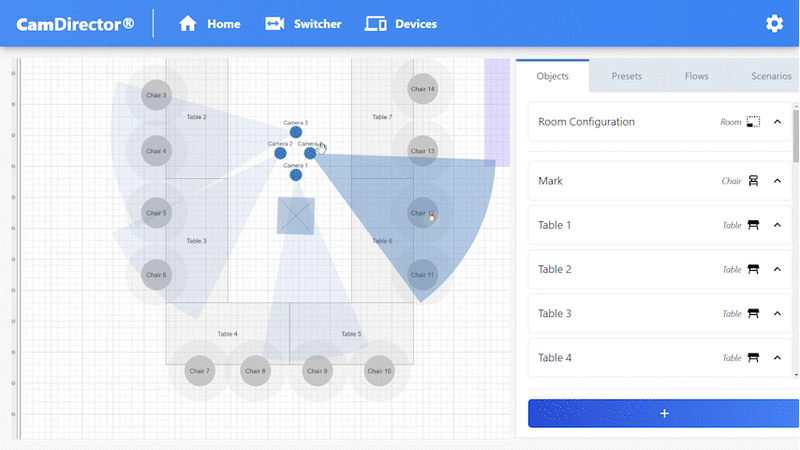This screenshot has height=450, width=800.
Task: Click the Table 6 label on the plan
Action: (x=382, y=241)
